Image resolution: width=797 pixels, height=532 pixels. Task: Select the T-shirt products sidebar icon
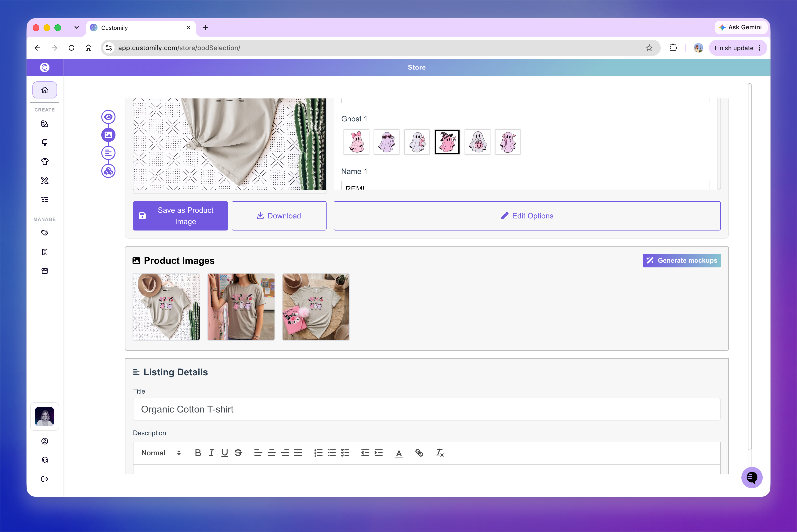click(44, 161)
